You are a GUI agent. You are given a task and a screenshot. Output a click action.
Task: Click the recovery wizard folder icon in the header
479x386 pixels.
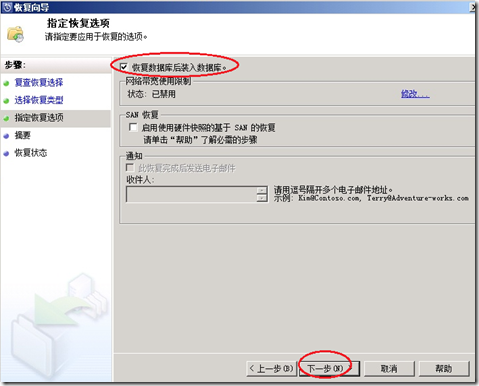coord(15,34)
